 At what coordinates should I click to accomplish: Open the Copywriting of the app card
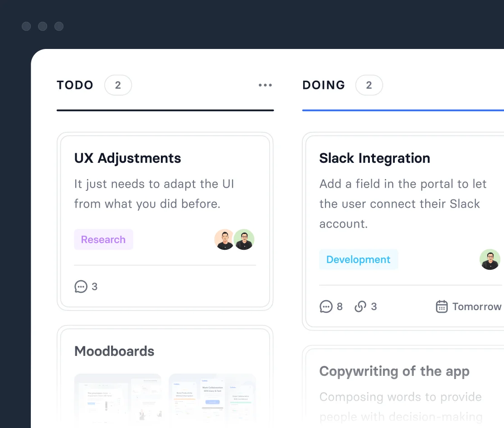394,371
